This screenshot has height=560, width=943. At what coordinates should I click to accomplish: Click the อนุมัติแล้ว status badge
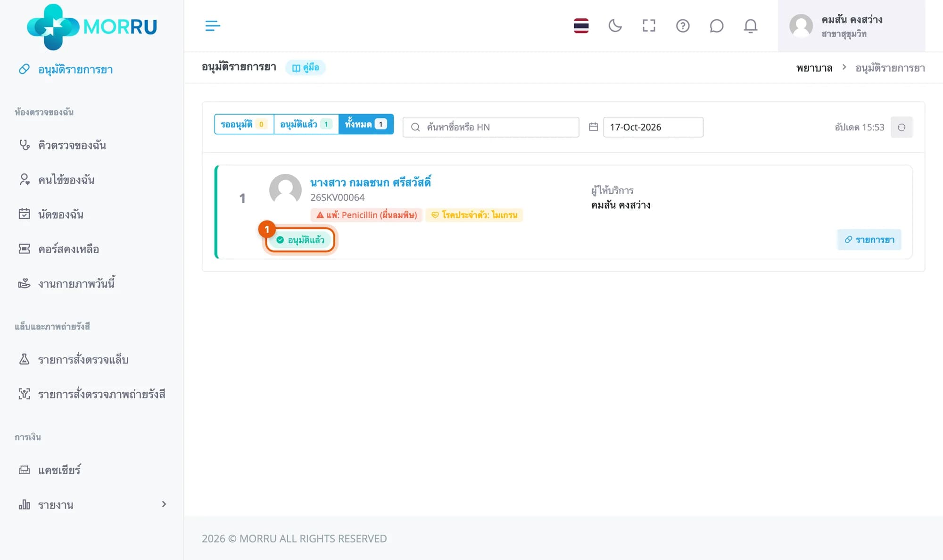300,240
